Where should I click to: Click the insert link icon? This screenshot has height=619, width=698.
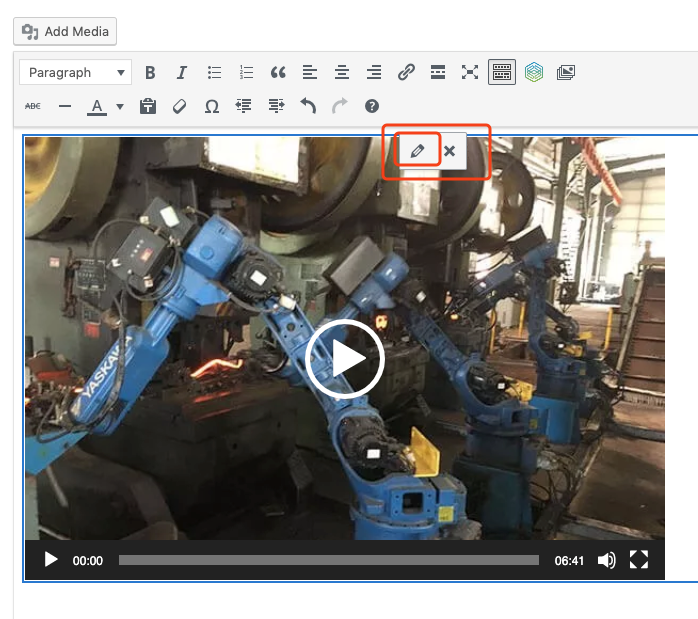point(406,72)
